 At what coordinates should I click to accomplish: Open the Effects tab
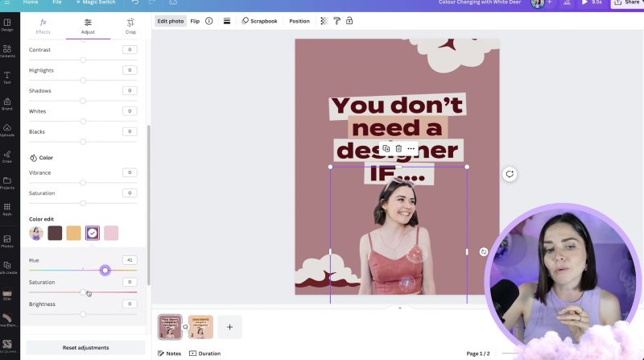coord(43,27)
